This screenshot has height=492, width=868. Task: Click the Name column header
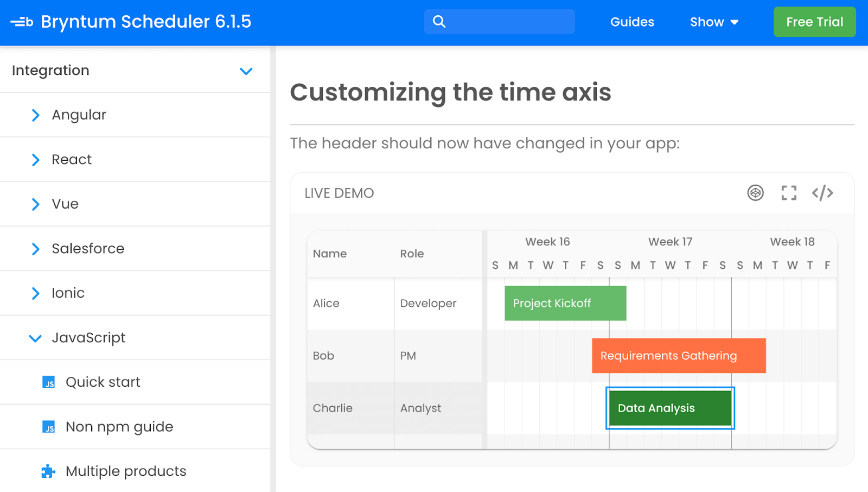click(351, 254)
